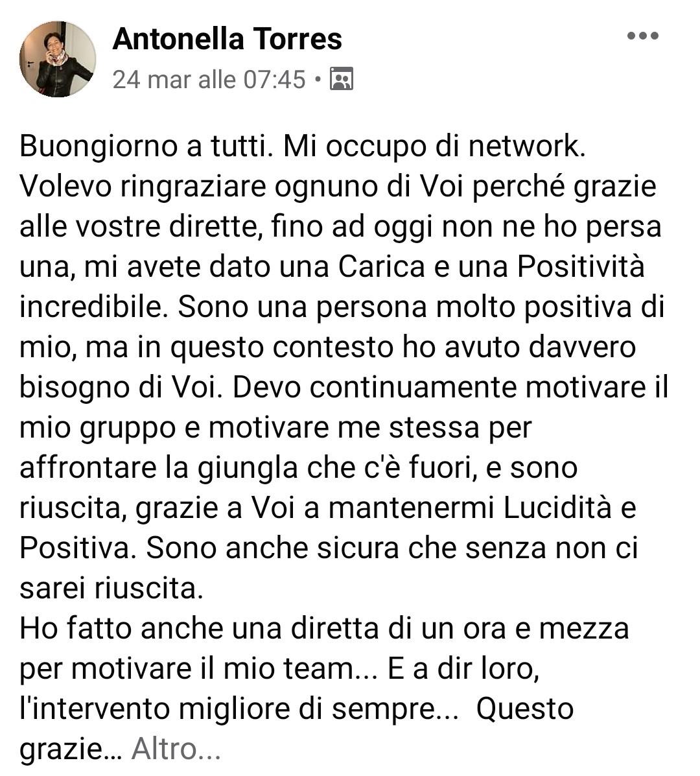
Task: Tap the line starting 'alle vostre dirette'
Action: [340, 227]
